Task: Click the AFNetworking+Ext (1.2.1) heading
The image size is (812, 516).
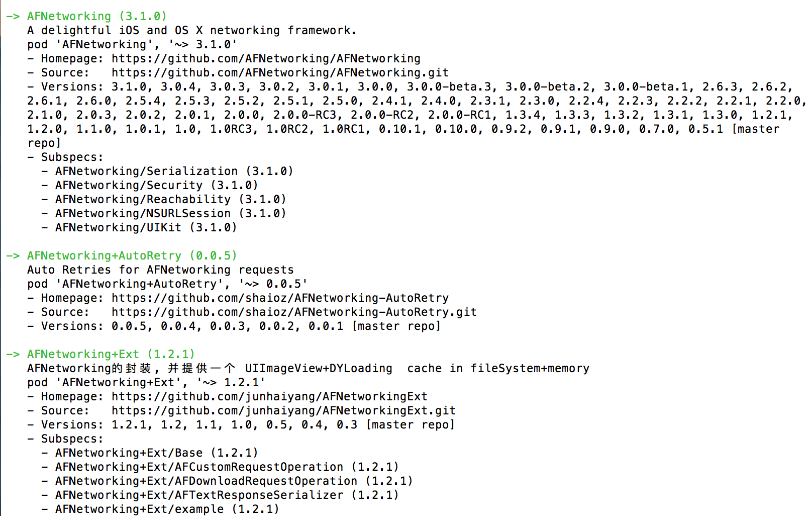Action: click(x=111, y=355)
